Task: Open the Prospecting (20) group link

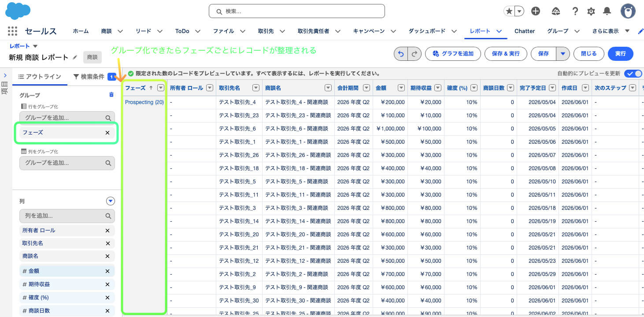Action: (144, 102)
